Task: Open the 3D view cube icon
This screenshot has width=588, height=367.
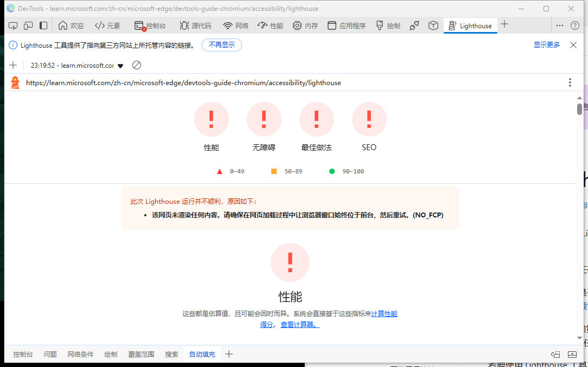Action: (x=433, y=25)
